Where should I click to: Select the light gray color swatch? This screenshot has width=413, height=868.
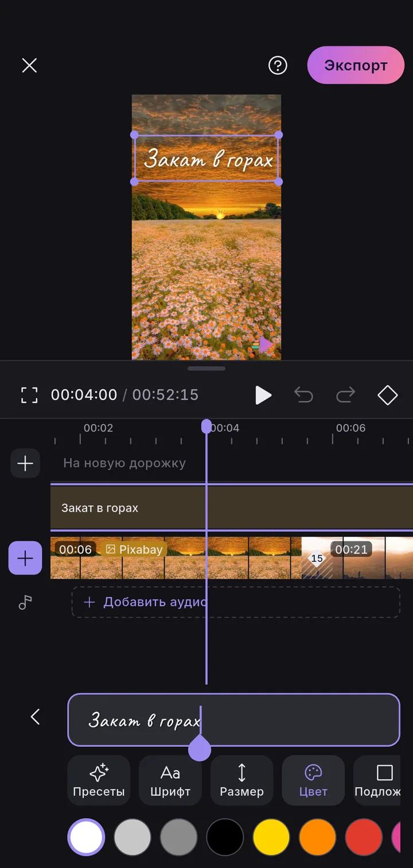[133, 837]
